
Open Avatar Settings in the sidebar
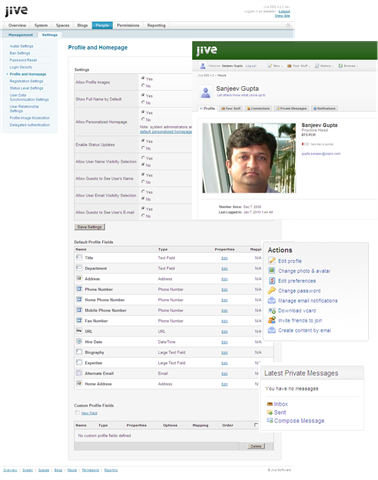tap(21, 46)
